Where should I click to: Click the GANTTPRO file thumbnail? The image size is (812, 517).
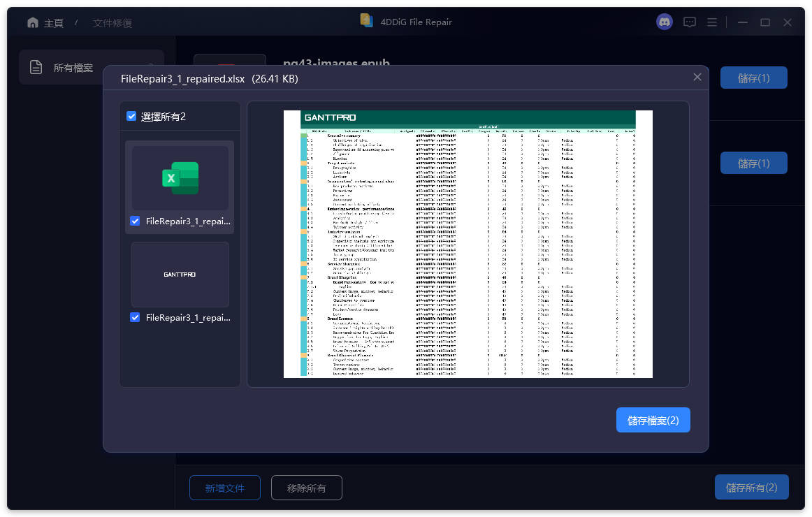[x=180, y=274]
